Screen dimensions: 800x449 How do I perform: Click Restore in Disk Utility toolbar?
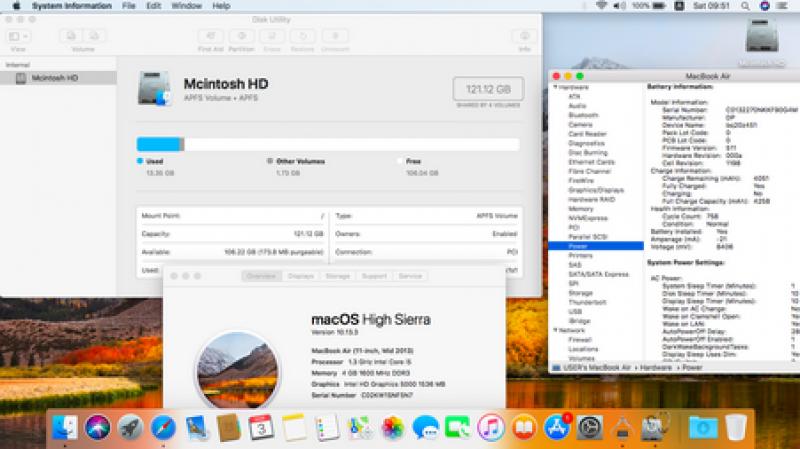[x=303, y=36]
